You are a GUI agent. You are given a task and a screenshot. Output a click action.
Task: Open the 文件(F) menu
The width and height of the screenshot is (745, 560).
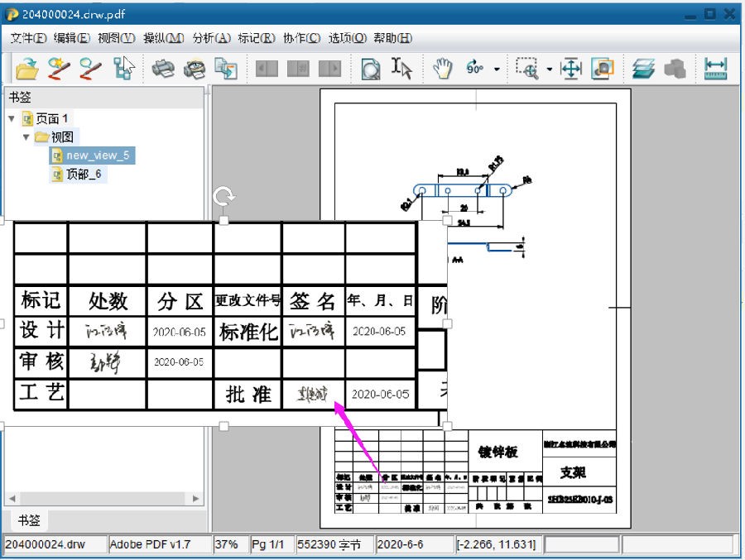pyautogui.click(x=28, y=38)
